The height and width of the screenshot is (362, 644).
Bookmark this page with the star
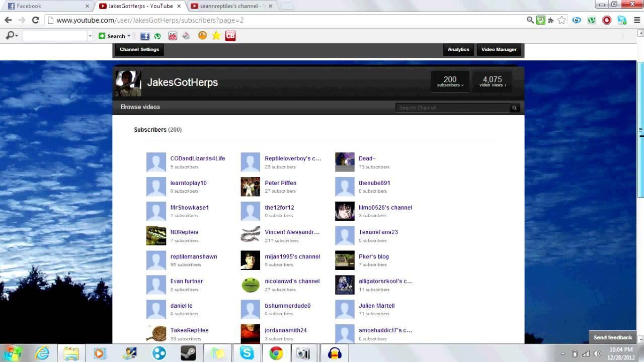coord(562,20)
